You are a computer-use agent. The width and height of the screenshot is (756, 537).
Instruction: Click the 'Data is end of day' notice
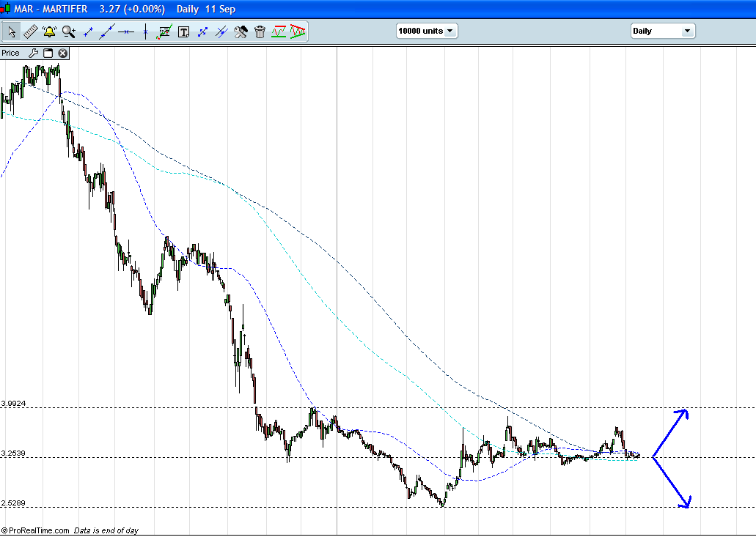point(106,530)
